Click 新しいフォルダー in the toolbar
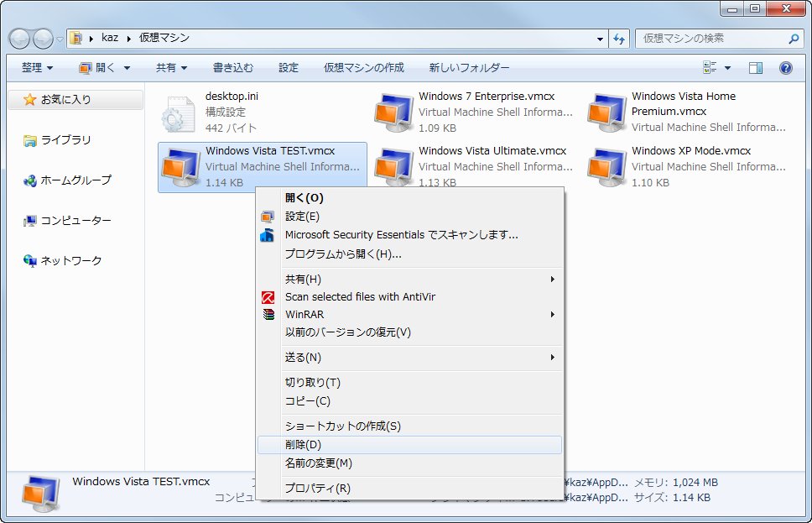The width and height of the screenshot is (812, 523). pos(469,67)
